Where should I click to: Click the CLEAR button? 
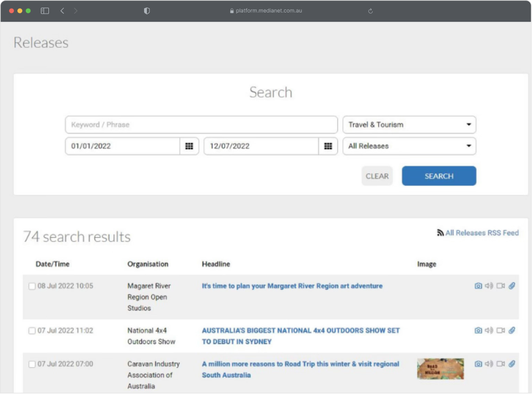[377, 176]
